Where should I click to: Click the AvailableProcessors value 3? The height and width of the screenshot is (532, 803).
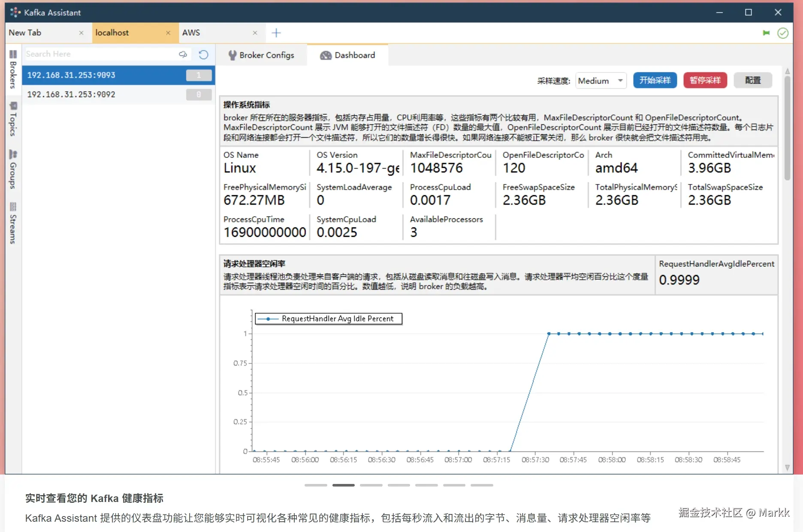point(414,233)
